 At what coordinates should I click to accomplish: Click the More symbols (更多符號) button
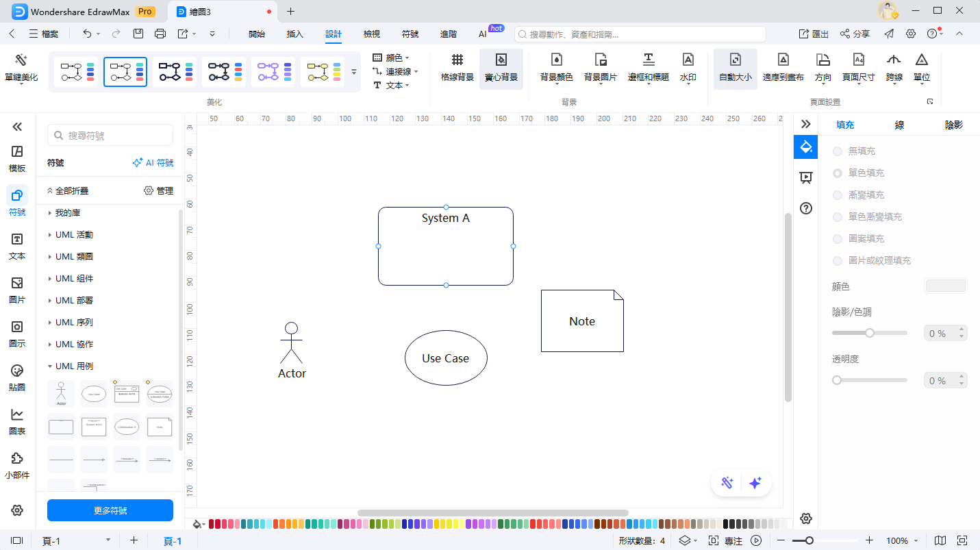[x=110, y=510]
